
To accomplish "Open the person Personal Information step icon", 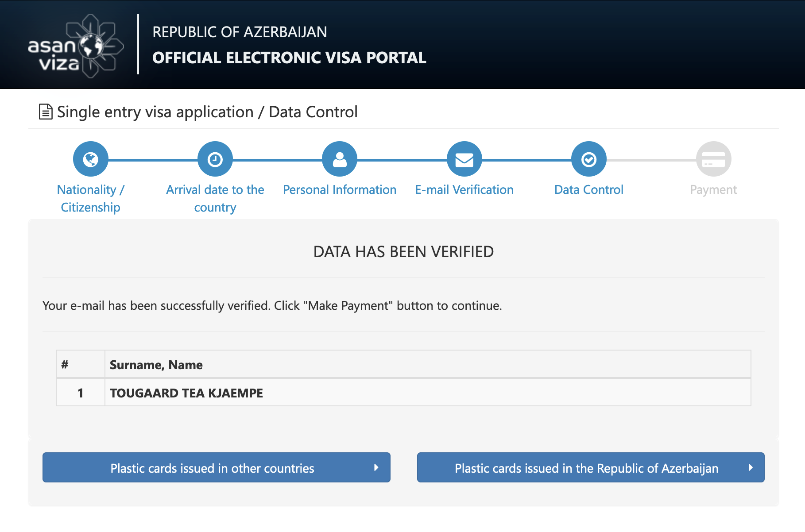I will point(340,159).
